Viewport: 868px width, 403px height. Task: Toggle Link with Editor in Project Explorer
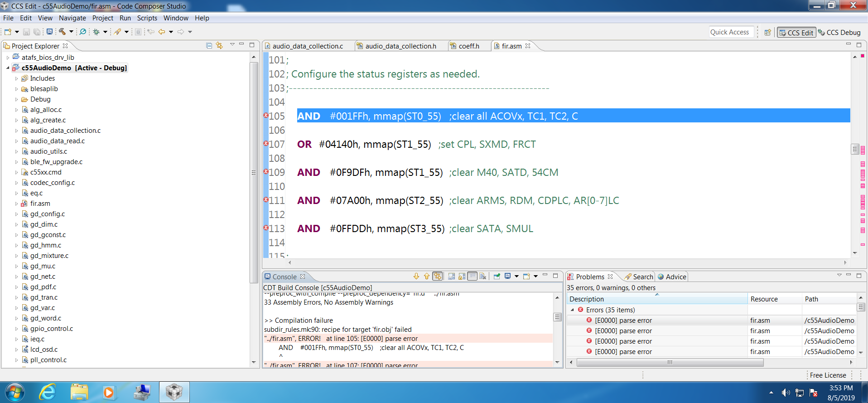[220, 45]
